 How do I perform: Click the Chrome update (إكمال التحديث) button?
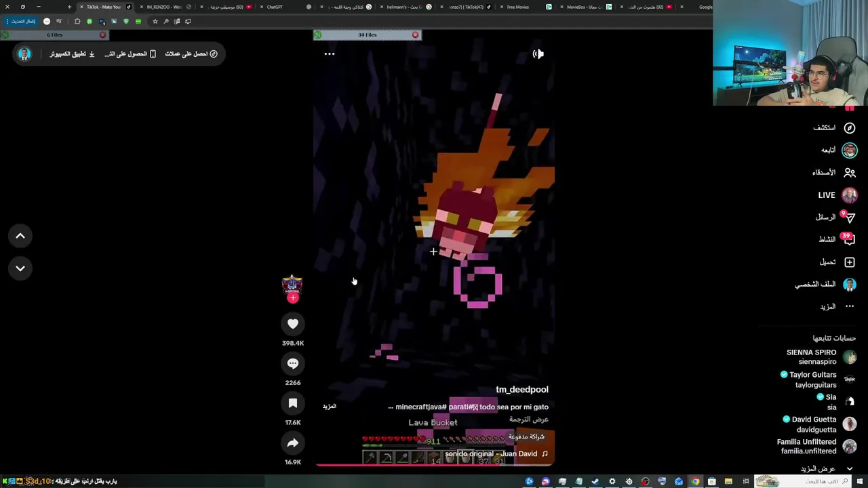coord(22,21)
